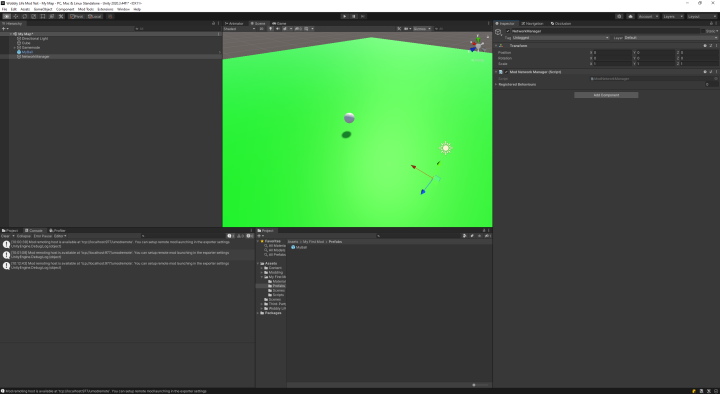Open the Component menu
This screenshot has height=394, width=720.
[65, 9]
